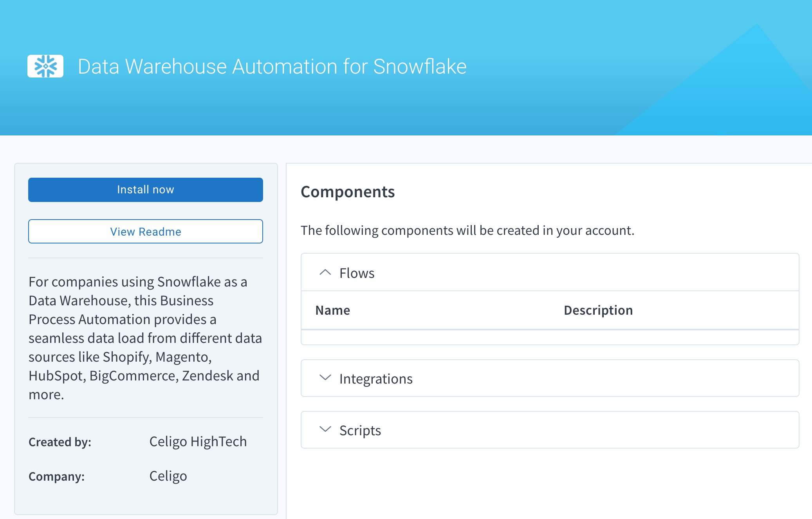Expand the Scripts section
The image size is (812, 519).
tap(550, 430)
